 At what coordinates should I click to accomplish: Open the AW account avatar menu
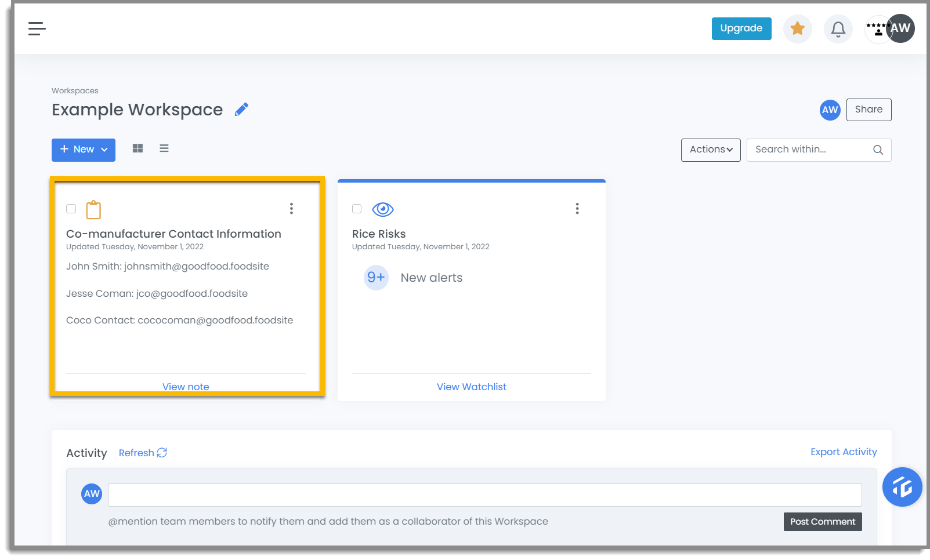coord(900,28)
